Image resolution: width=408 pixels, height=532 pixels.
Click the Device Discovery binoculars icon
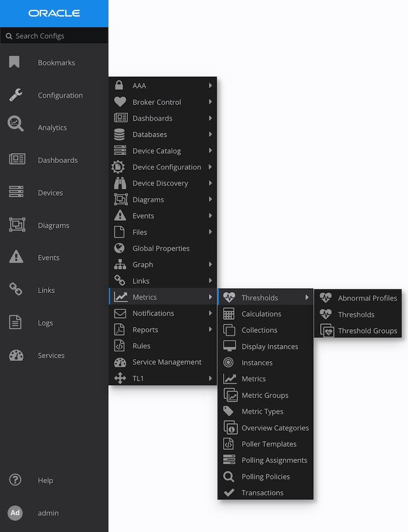[x=120, y=183]
